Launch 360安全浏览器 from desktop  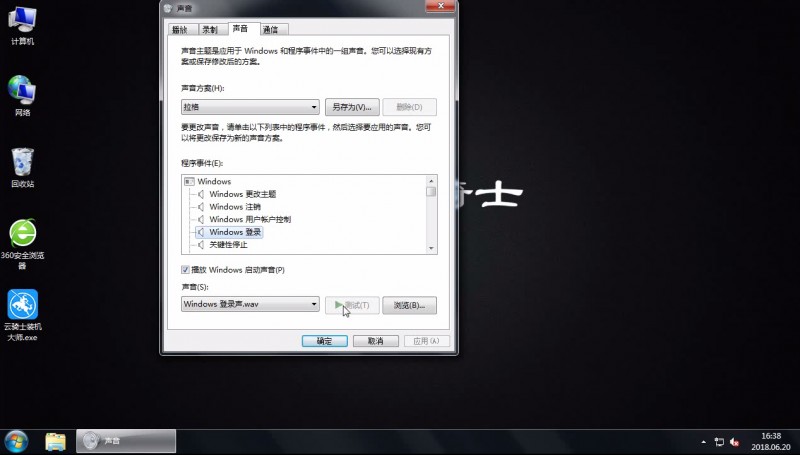[x=22, y=243]
